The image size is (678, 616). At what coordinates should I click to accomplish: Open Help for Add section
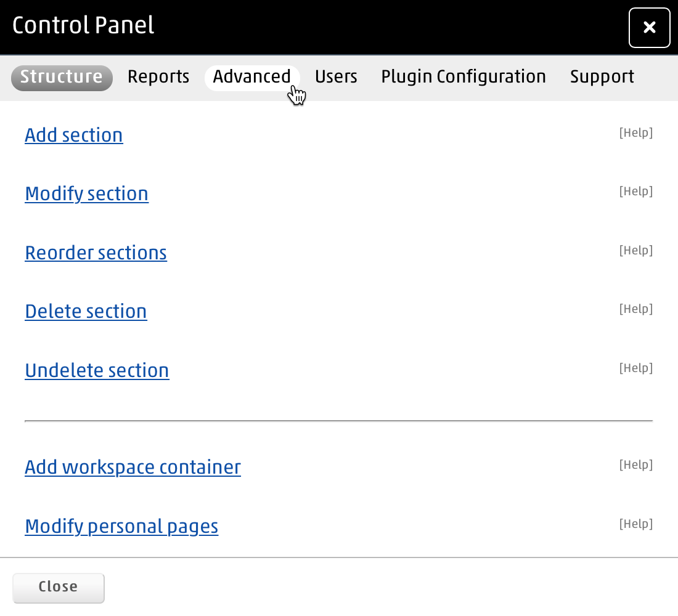tap(635, 132)
